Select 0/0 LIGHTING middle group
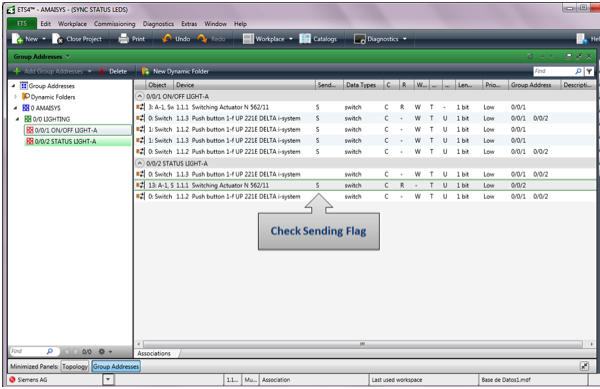 [x=47, y=119]
